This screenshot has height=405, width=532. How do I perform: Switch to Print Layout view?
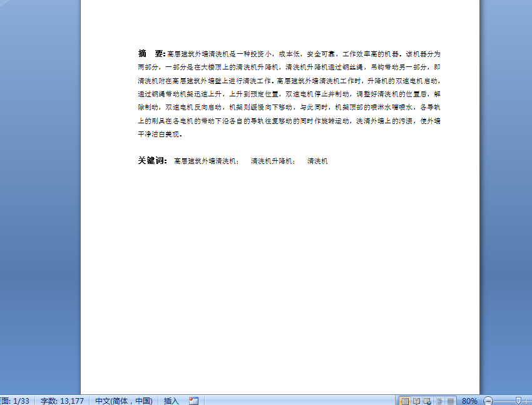(405, 401)
